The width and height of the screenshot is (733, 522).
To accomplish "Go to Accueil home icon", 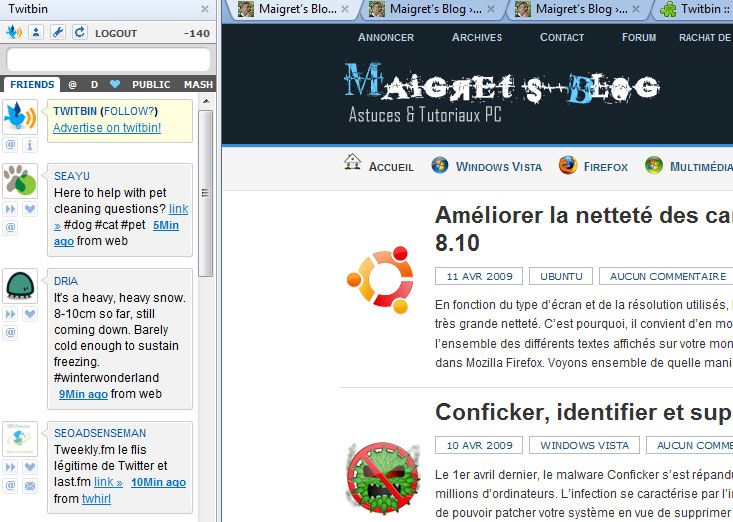I will coord(352,163).
